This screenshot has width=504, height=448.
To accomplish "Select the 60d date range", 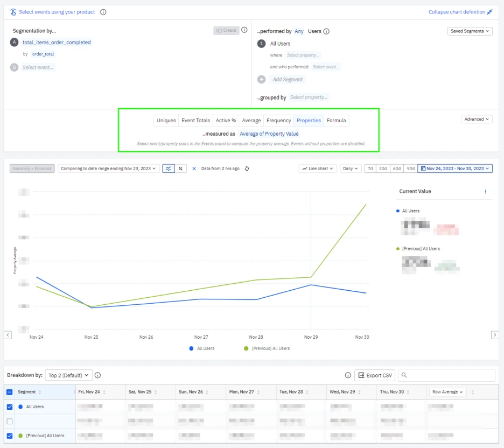I will 397,169.
